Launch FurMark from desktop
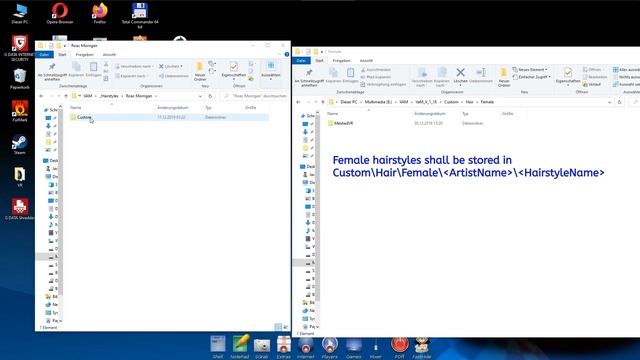Screen dimensions: 640x360 pyautogui.click(x=20, y=111)
